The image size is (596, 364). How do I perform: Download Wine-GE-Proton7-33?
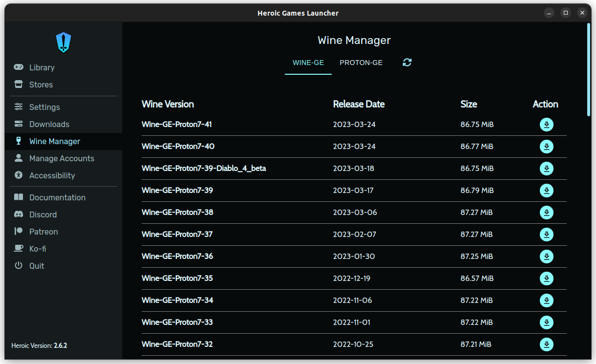point(547,322)
